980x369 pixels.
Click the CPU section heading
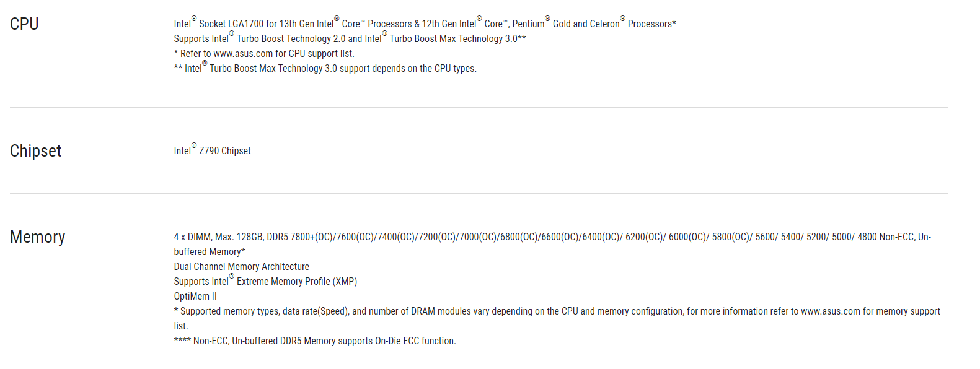(x=24, y=24)
